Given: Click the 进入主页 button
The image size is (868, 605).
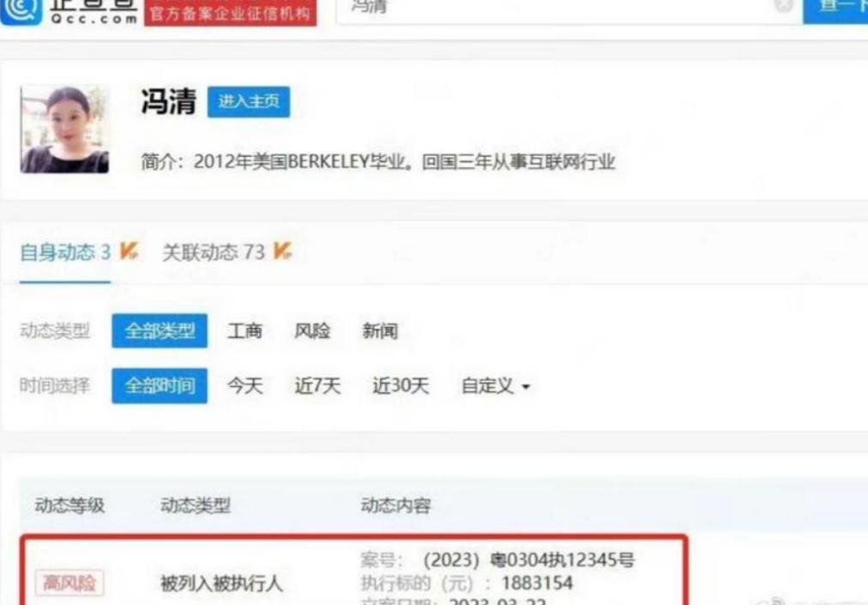Looking at the screenshot, I should tap(249, 101).
